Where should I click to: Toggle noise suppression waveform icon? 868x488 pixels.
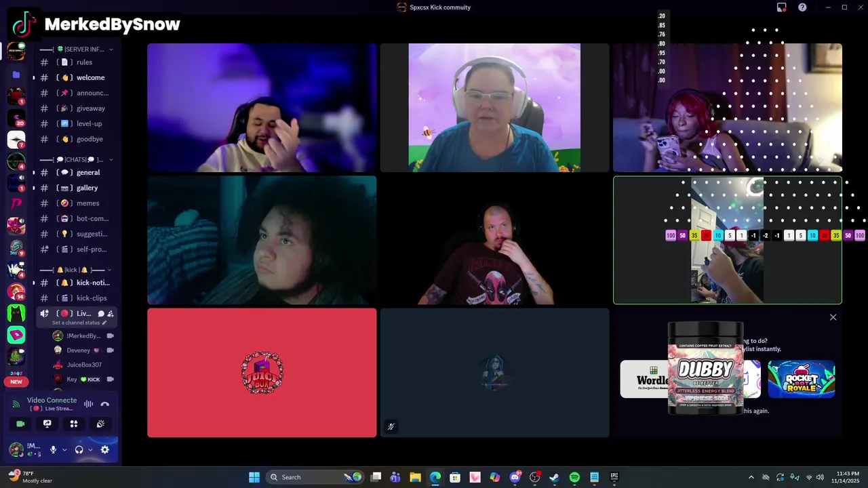[x=88, y=404]
